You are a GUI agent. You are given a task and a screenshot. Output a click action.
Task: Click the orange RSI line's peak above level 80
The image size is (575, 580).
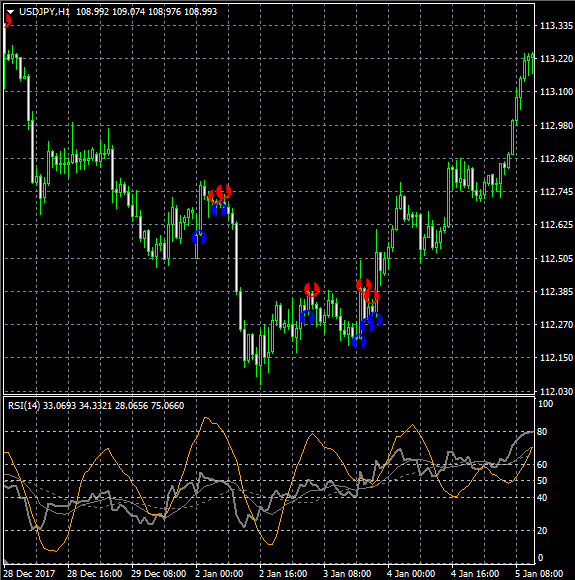click(x=206, y=418)
